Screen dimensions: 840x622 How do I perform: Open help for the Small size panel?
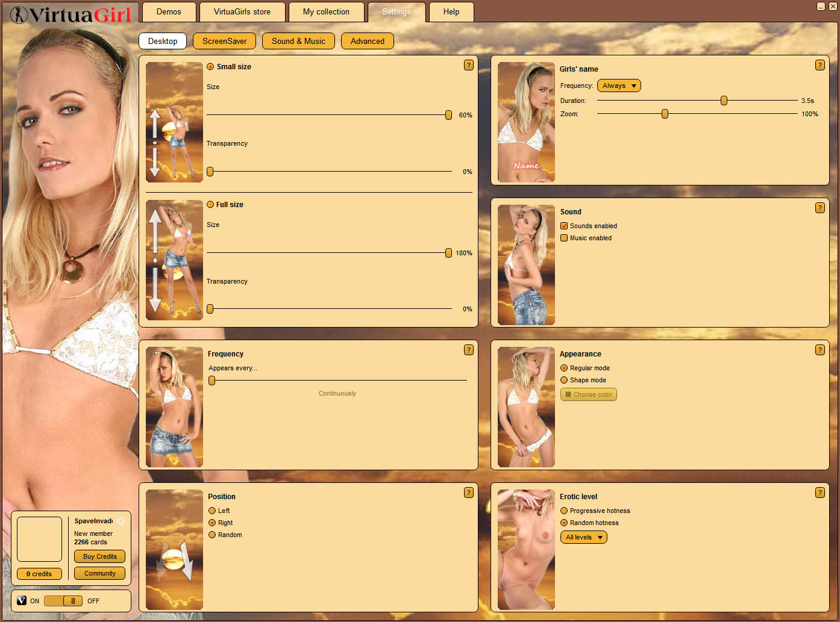468,65
